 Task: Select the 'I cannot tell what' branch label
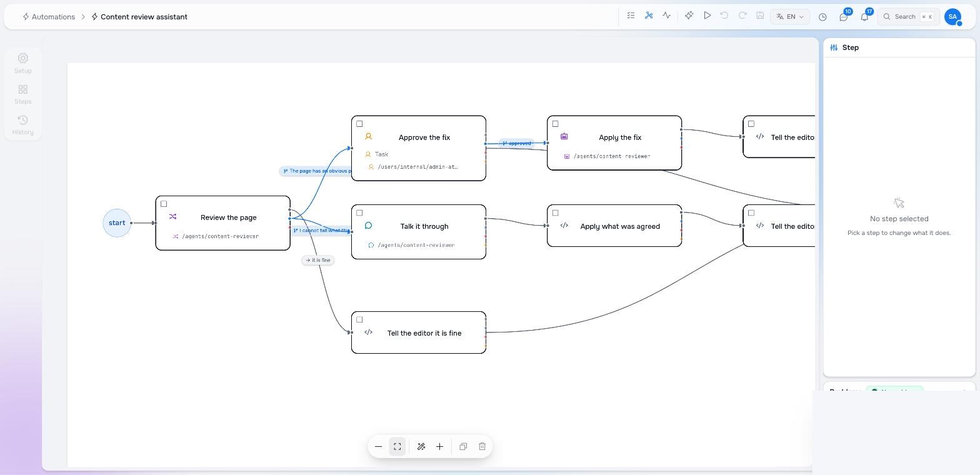[x=322, y=231]
